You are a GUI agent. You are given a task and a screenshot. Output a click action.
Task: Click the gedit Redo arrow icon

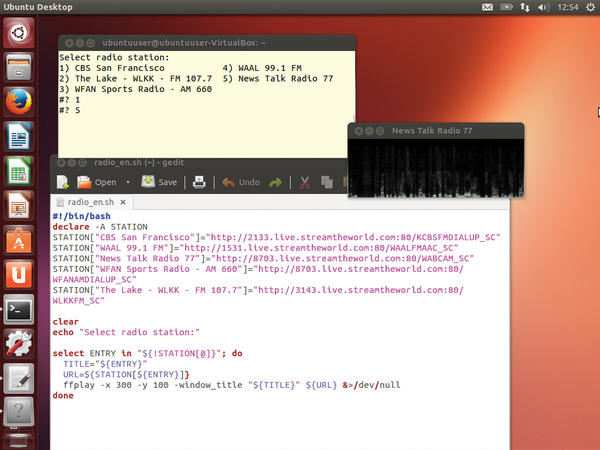(276, 183)
